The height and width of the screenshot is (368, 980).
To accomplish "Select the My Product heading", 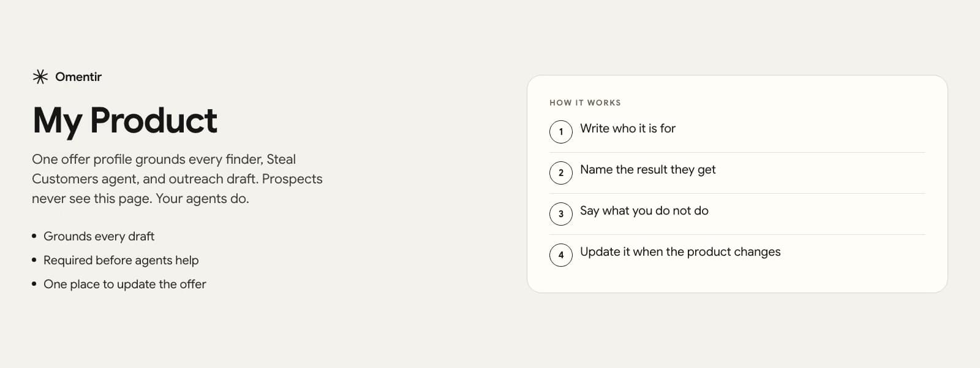I will coord(125,121).
